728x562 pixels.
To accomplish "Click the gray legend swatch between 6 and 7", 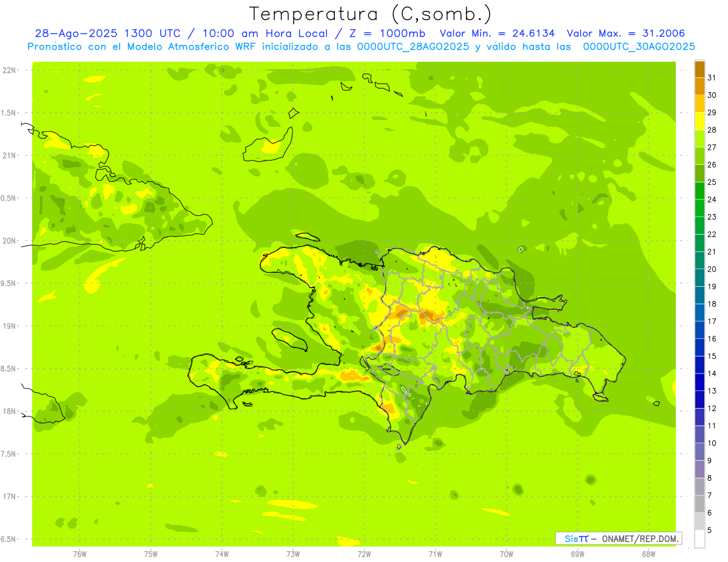I will point(699,504).
